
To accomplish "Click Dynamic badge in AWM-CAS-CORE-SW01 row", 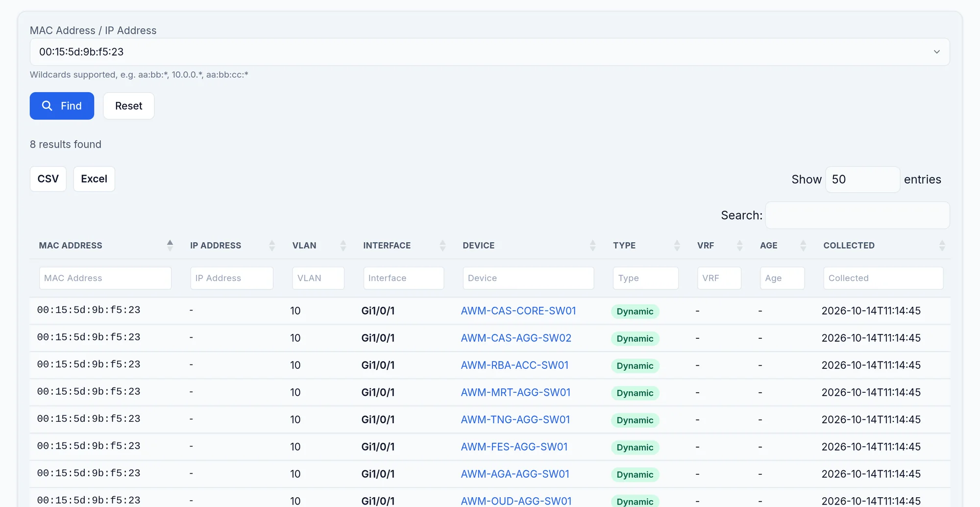I will pos(635,311).
